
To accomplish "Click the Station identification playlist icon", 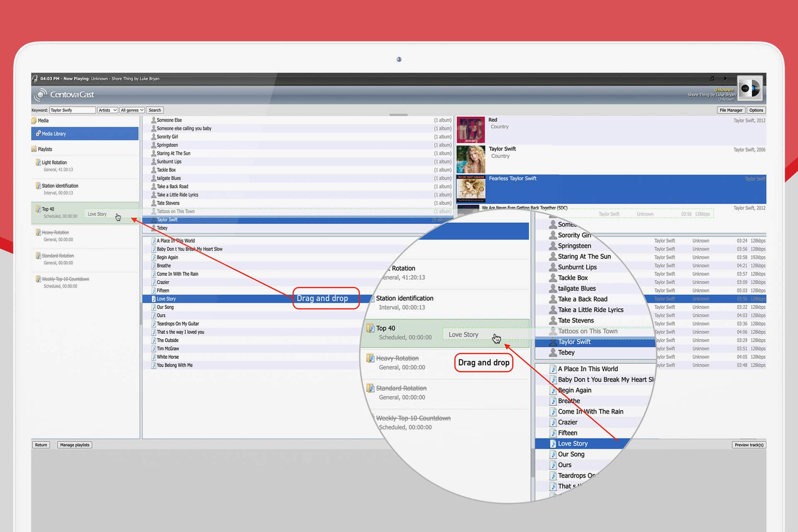I will click(x=38, y=186).
